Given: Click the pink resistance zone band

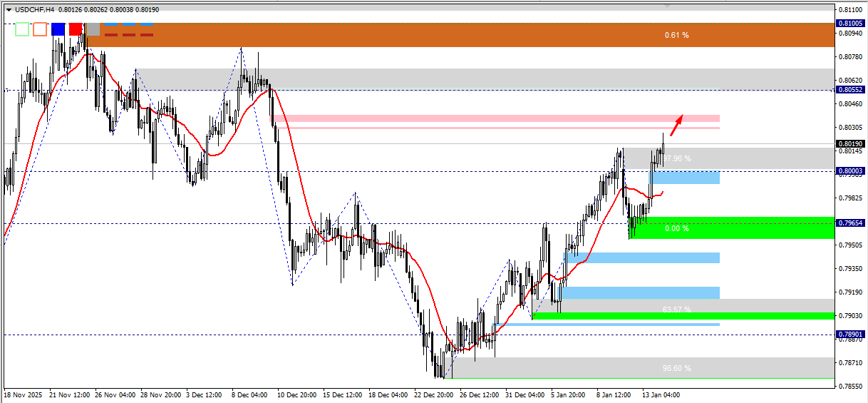Looking at the screenshot, I should tap(495, 121).
